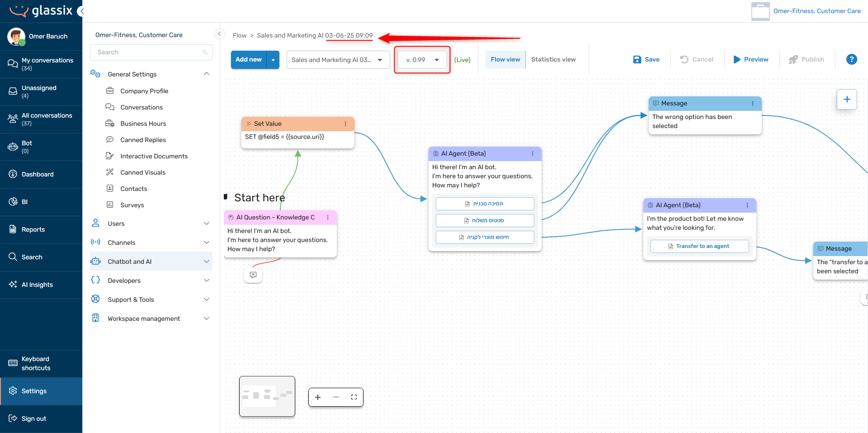This screenshot has height=433, width=868.
Task: Expand the Support & Tools section
Action: click(x=207, y=299)
